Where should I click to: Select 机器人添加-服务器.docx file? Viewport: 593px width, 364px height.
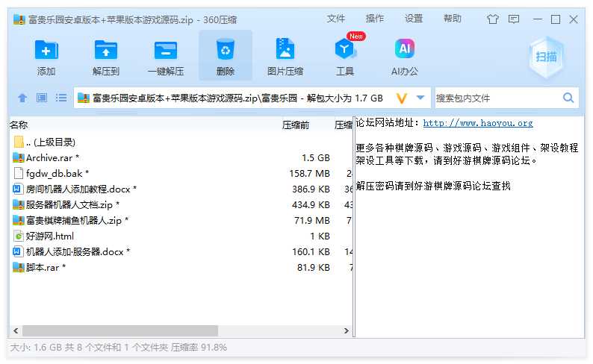click(181, 252)
